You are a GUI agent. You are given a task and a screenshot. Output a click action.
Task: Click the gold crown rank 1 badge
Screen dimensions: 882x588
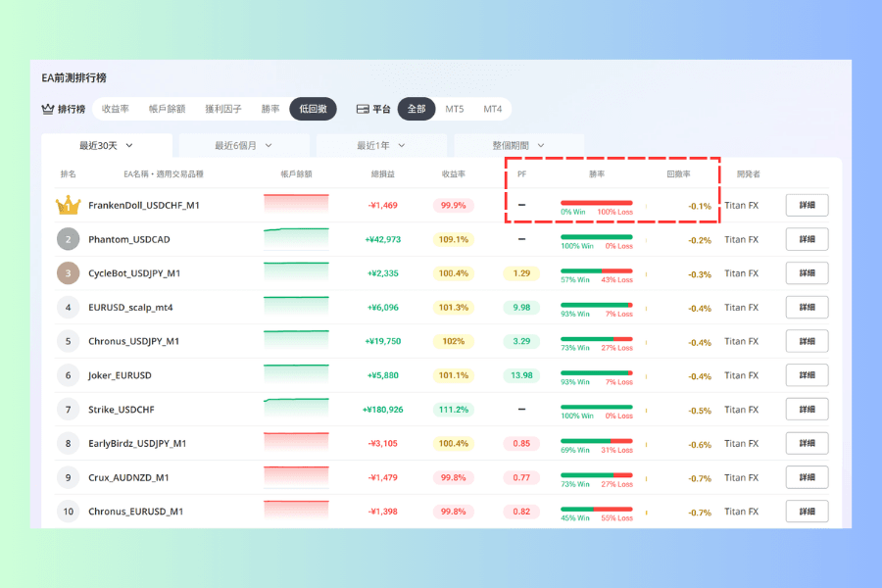(x=68, y=206)
